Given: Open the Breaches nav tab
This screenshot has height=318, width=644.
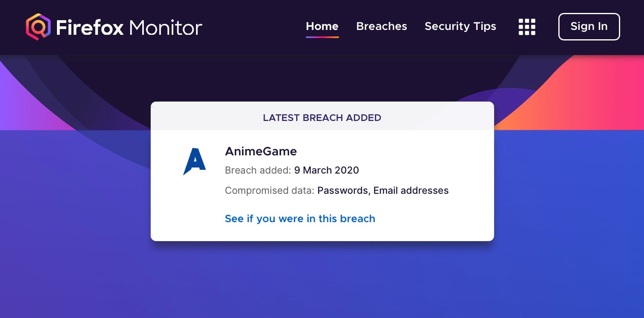Looking at the screenshot, I should [x=381, y=26].
